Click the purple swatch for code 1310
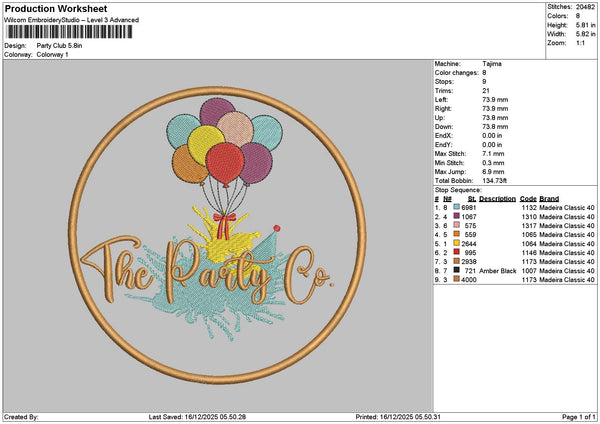 [x=457, y=216]
